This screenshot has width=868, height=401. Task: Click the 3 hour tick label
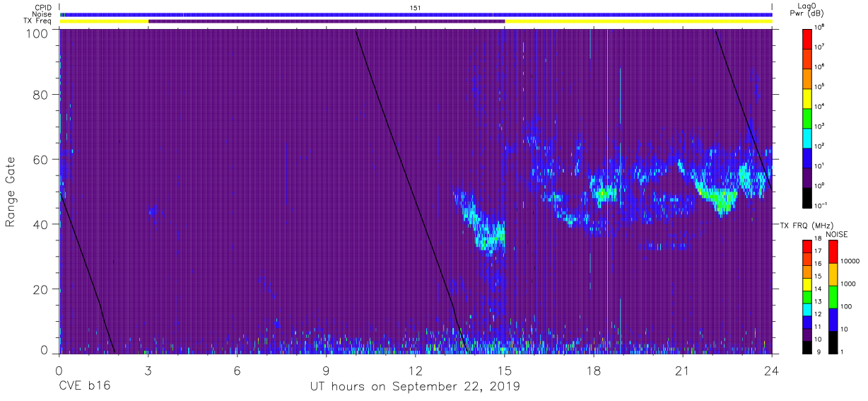(148, 371)
